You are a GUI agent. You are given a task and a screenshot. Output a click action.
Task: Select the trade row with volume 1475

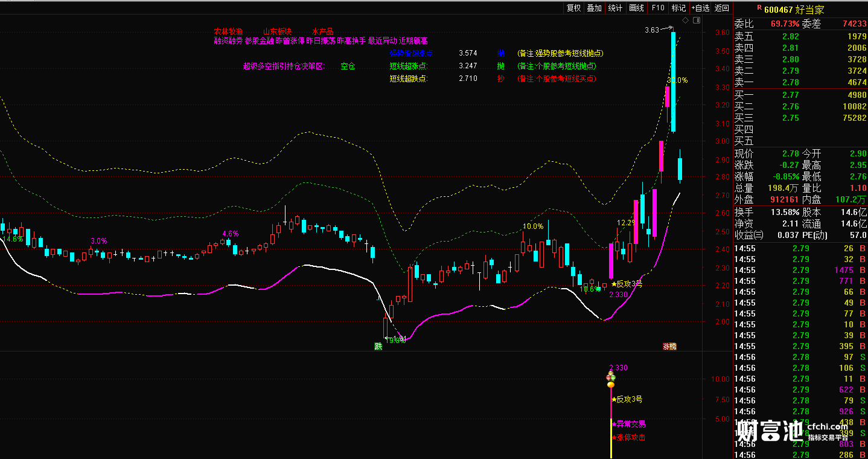[800, 270]
